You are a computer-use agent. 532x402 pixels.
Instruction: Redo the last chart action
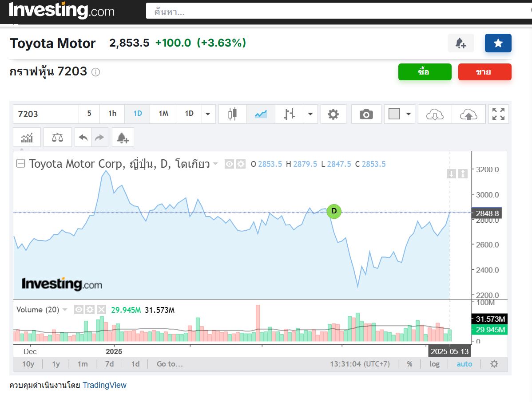coord(99,137)
